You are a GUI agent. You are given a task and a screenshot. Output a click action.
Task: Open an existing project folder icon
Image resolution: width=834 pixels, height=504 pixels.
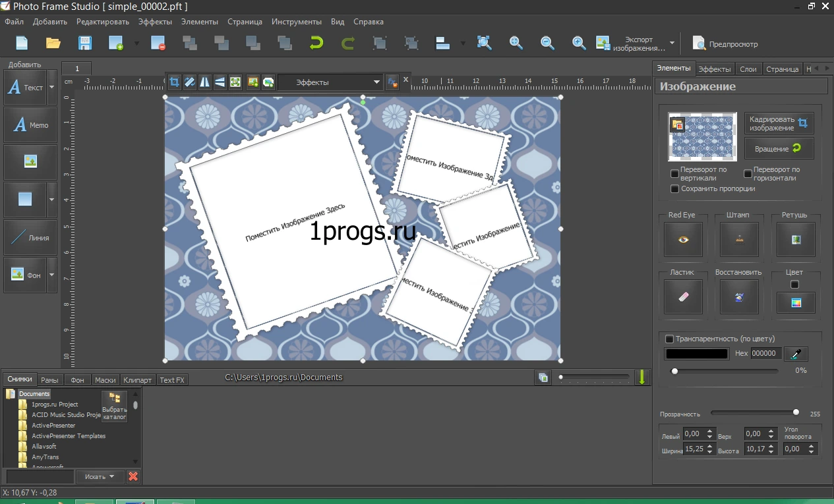tap(53, 43)
